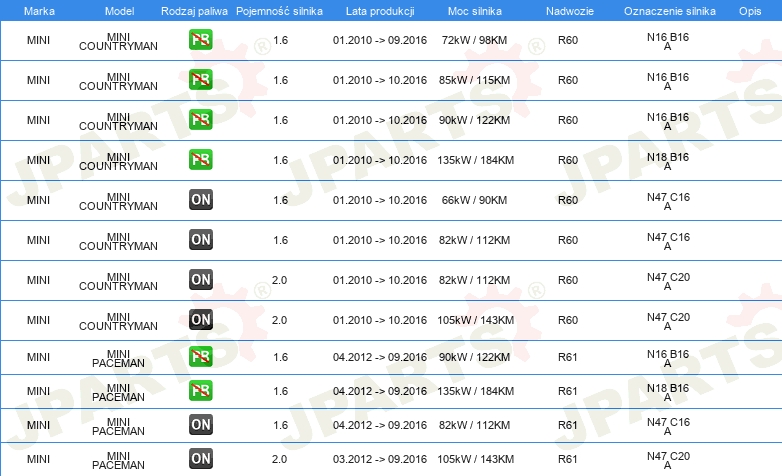Click the Marka cell MINI in the 115KM row
The width and height of the screenshot is (782, 476).
38,80
